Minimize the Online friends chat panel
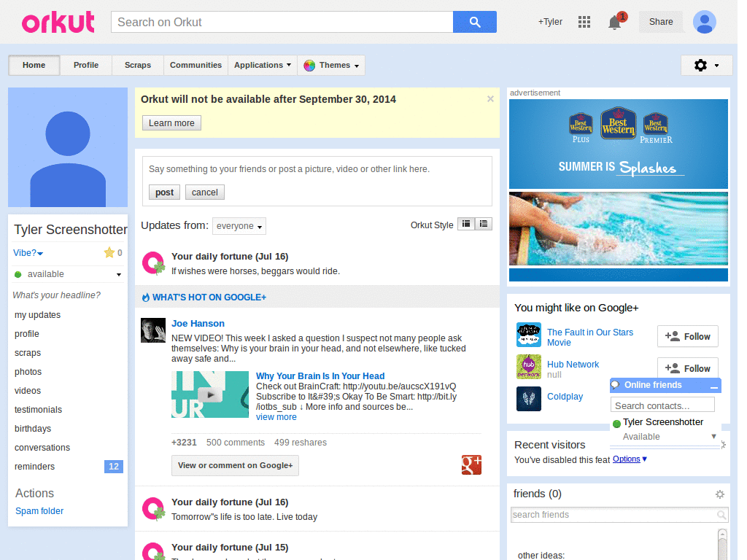This screenshot has width=747, height=560. tap(713, 386)
